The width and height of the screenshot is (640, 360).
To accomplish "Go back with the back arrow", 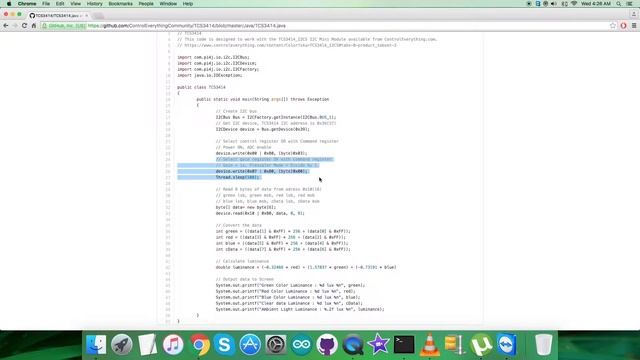I will (x=6, y=26).
